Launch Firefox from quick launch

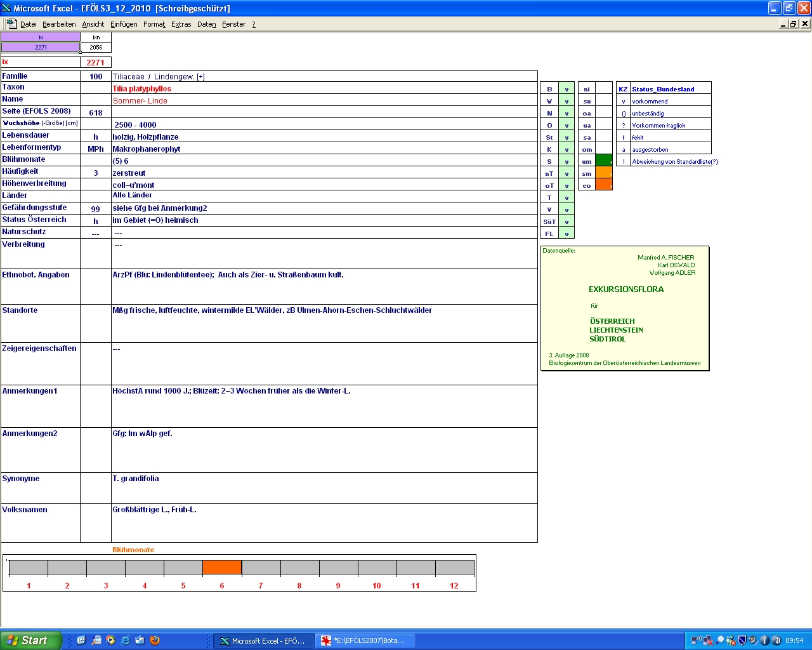tap(154, 640)
